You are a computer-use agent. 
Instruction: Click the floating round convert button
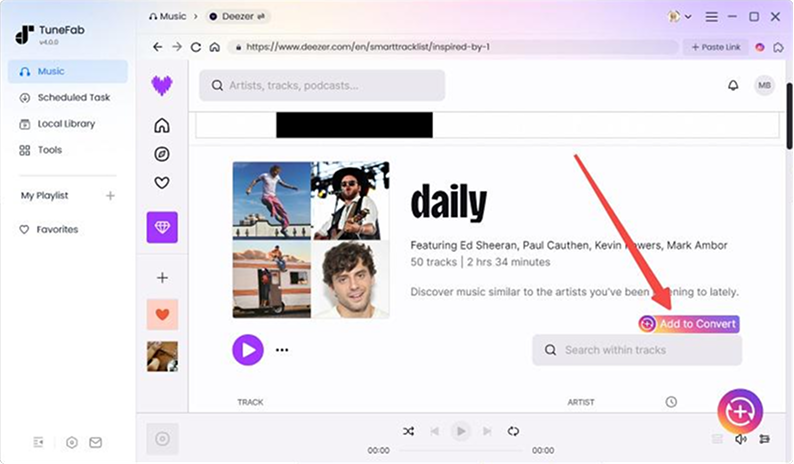(740, 411)
